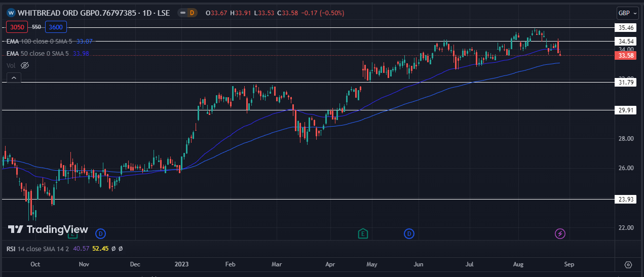This screenshot has width=644, height=277.
Task: Select the RSI 14 close SMA legend
Action: click(38, 249)
